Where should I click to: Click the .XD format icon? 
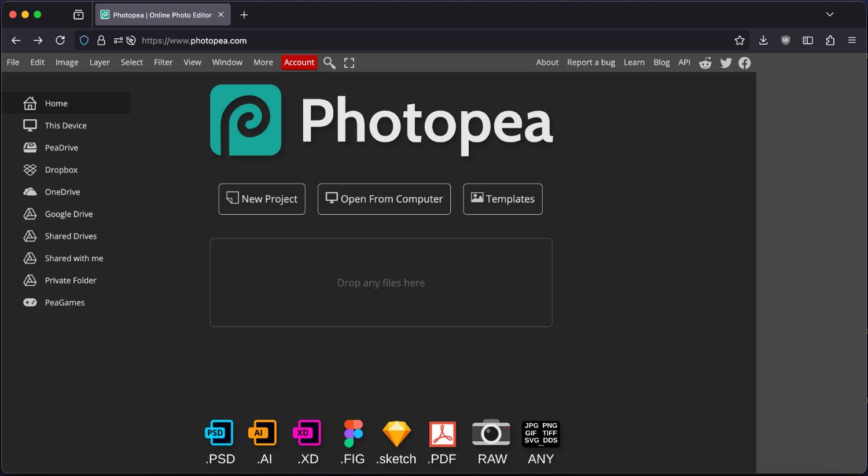pos(307,433)
